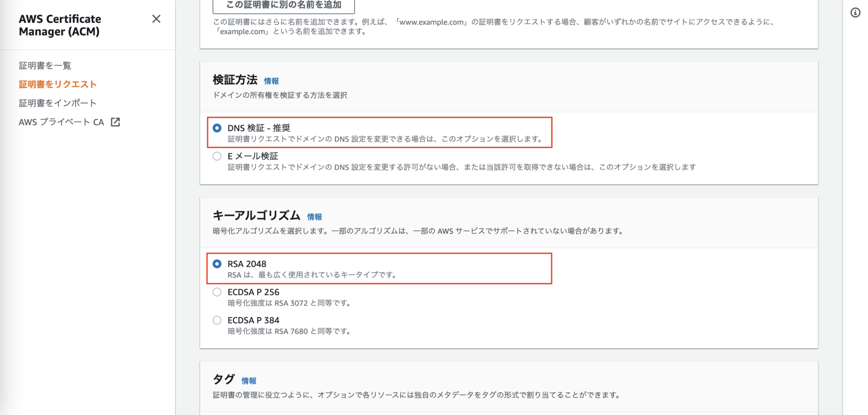Select 証明書をリクエスト in the sidebar
Screen dimensions: 868x415
coord(57,84)
